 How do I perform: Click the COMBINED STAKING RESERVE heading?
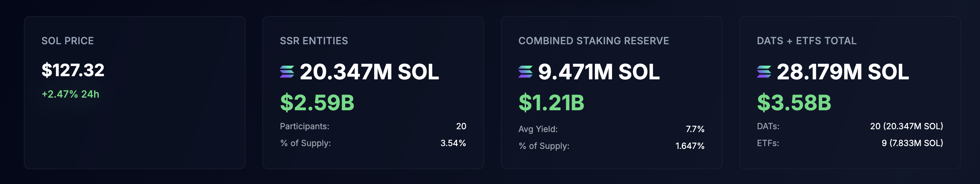(x=593, y=41)
